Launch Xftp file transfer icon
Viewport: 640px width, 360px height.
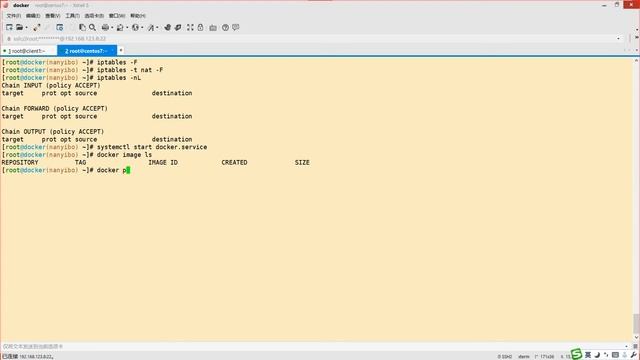[x=167, y=27]
